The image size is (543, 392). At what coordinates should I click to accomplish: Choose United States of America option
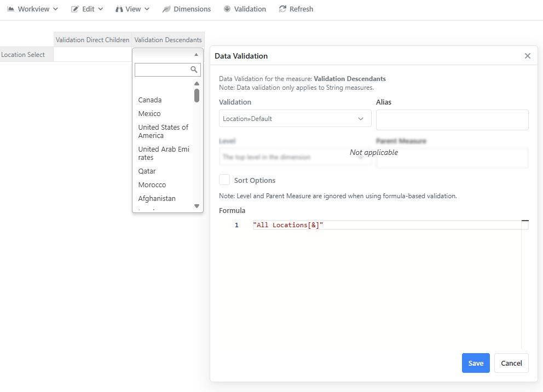pyautogui.click(x=163, y=131)
